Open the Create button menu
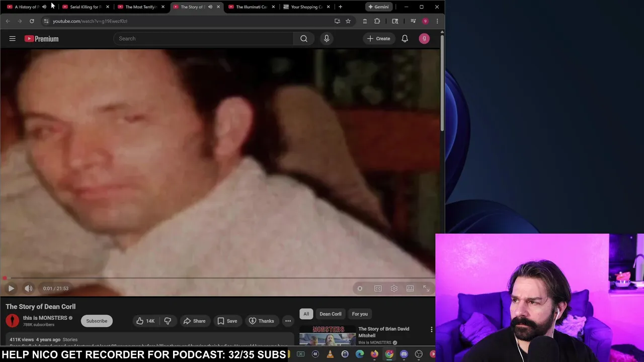This screenshot has height=362, width=644. [378, 39]
